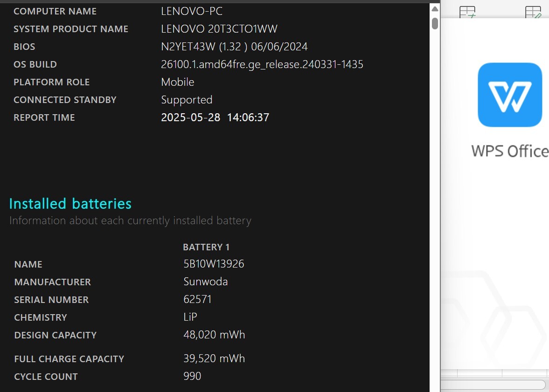This screenshot has width=549, height=392.
Task: Click the 'OS BUILD' label
Action: (35, 64)
